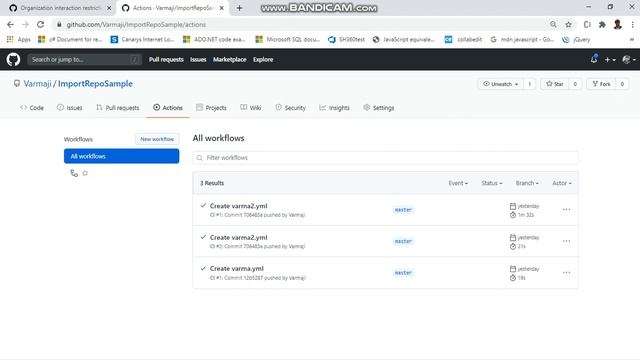Close the Organization interaction restrictions tab
Viewport: 640px width, 360px height.
pyautogui.click(x=109, y=8)
